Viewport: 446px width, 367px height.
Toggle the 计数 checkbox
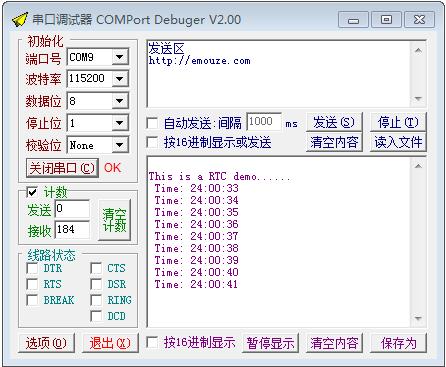point(32,192)
